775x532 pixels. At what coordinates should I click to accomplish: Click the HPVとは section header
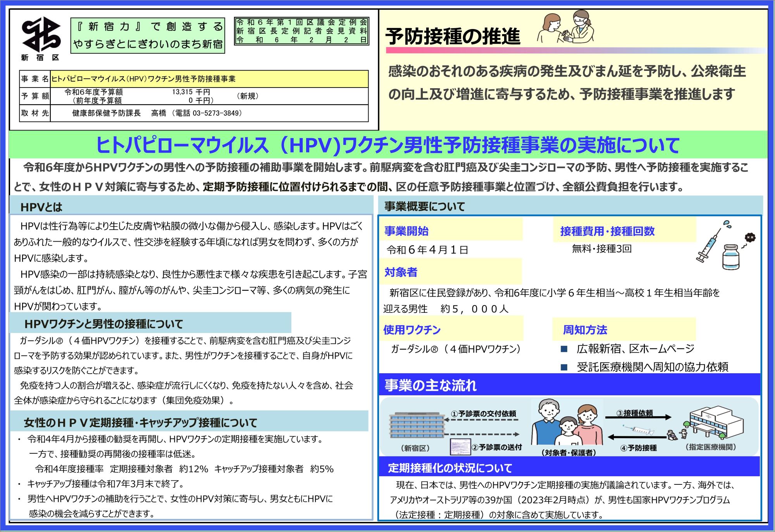[x=41, y=207]
